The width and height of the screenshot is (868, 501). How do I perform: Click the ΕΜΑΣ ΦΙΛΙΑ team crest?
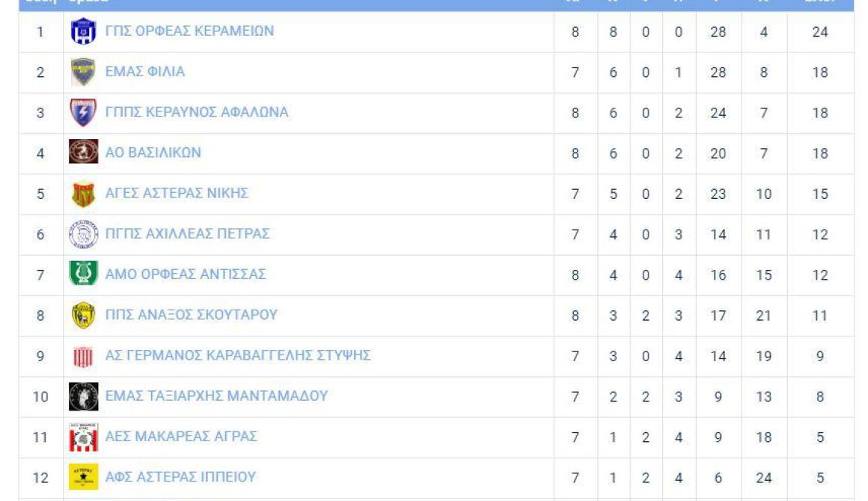84,73
